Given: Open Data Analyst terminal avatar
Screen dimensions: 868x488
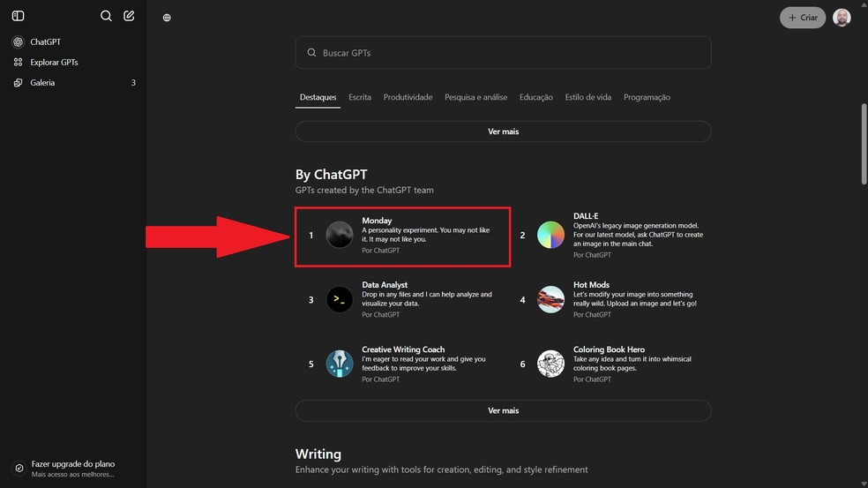Looking at the screenshot, I should click(x=340, y=299).
